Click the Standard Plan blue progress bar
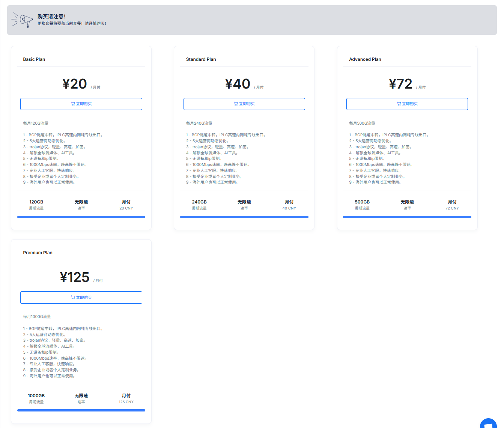504x428 pixels. pos(244,217)
